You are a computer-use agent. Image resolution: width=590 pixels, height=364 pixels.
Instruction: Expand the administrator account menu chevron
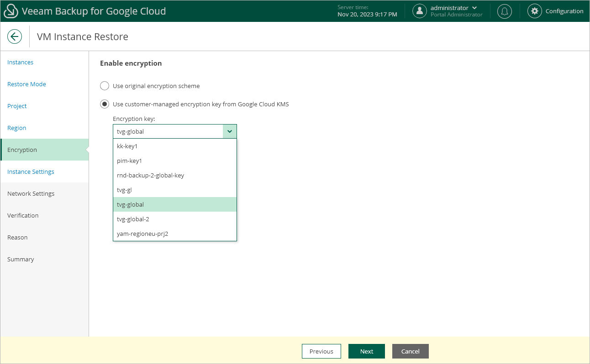coord(475,8)
